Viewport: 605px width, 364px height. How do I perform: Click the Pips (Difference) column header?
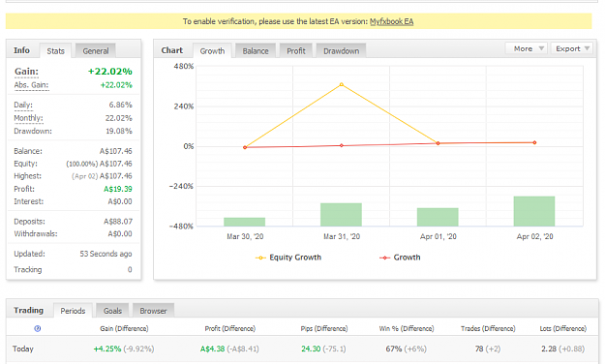point(324,328)
